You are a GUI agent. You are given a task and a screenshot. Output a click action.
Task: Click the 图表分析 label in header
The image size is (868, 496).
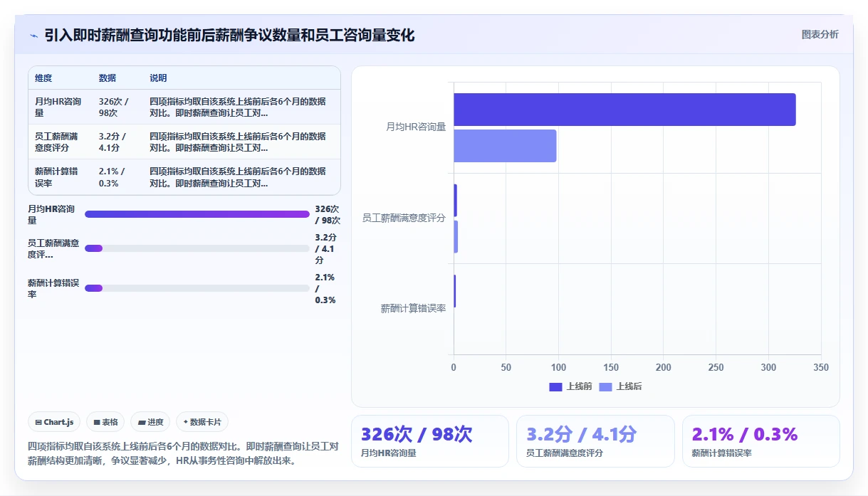[x=820, y=34]
